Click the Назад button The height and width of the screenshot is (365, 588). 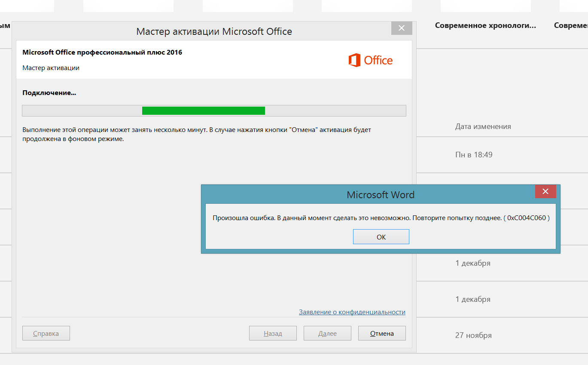pos(273,333)
